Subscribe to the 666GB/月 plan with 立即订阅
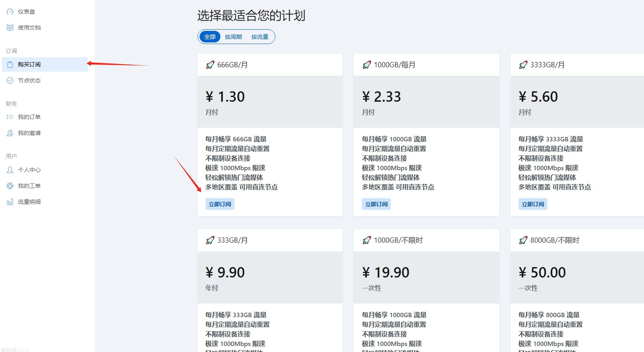The height and width of the screenshot is (352, 644). coord(220,204)
